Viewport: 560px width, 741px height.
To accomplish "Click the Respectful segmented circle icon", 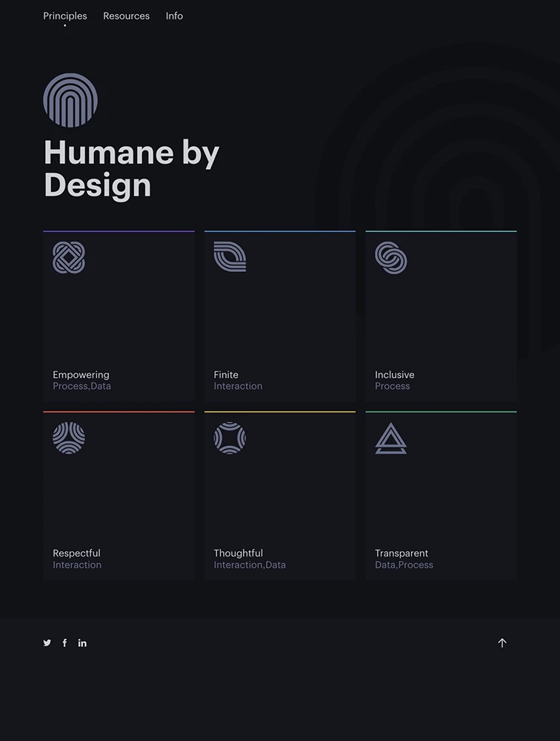I will [x=69, y=438].
